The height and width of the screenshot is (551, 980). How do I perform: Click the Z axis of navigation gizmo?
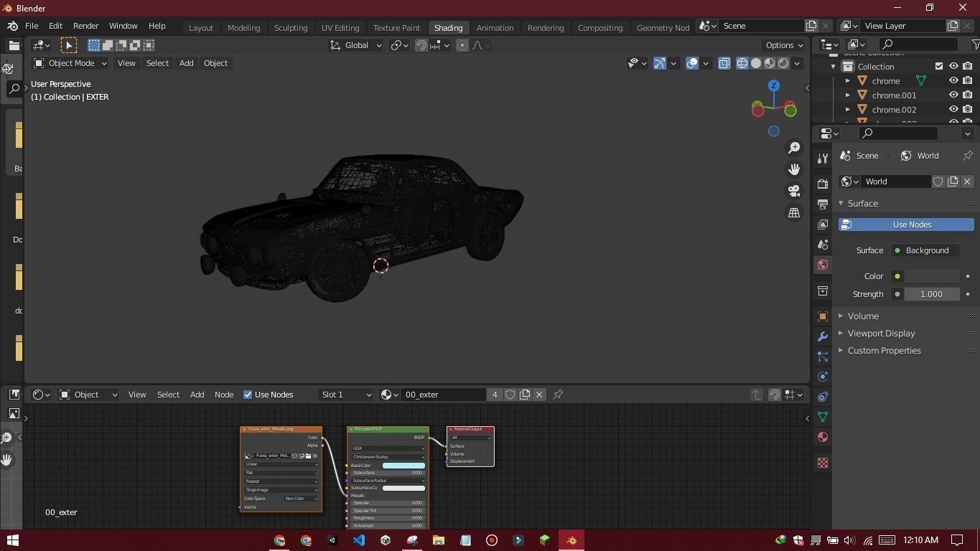pos(774,85)
